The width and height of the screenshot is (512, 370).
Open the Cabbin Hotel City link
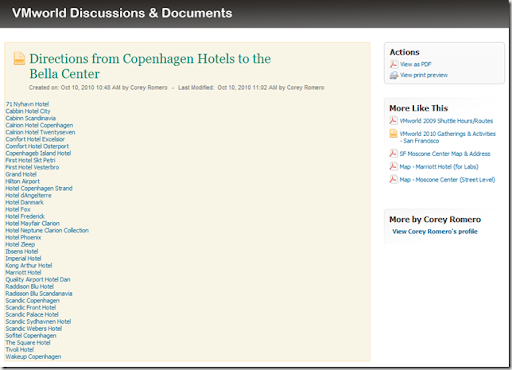pyautogui.click(x=28, y=111)
